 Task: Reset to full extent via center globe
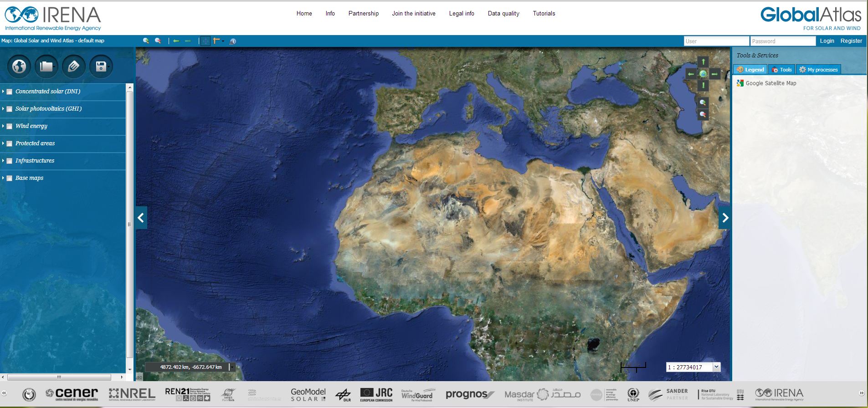pos(703,74)
